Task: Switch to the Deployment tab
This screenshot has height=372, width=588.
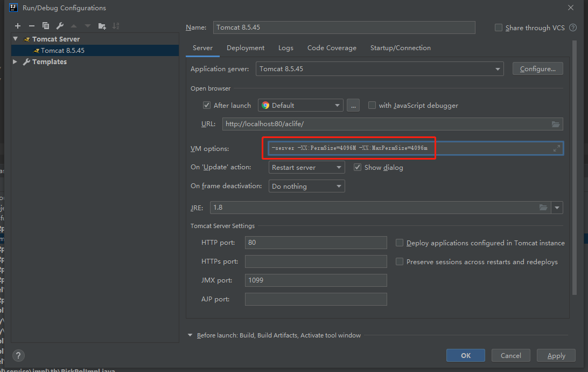Action: pyautogui.click(x=246, y=48)
